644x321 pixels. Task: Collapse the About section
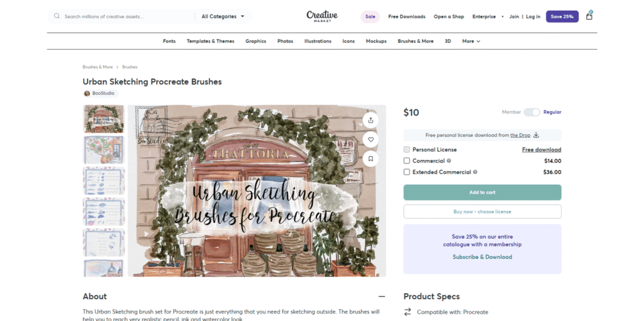pyautogui.click(x=382, y=297)
